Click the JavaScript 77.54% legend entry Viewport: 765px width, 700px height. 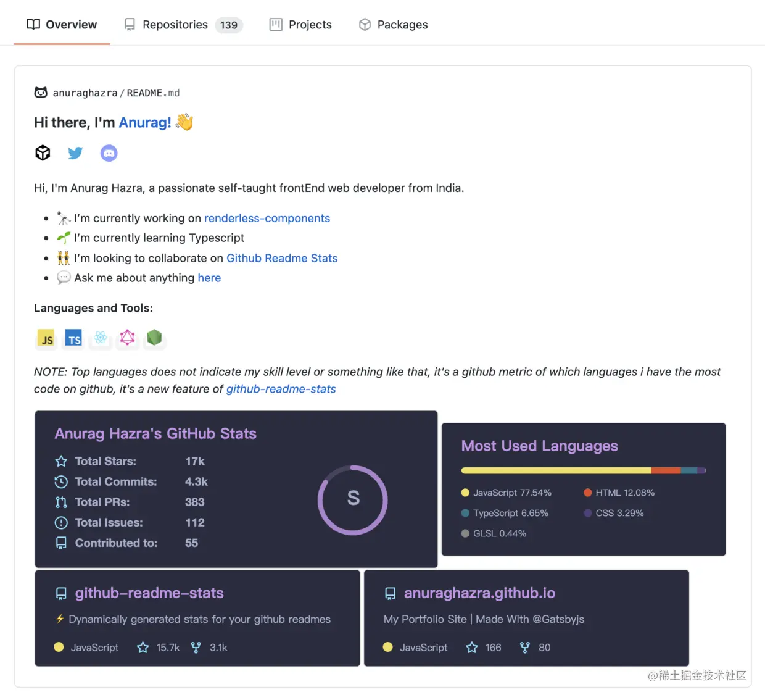(x=507, y=493)
